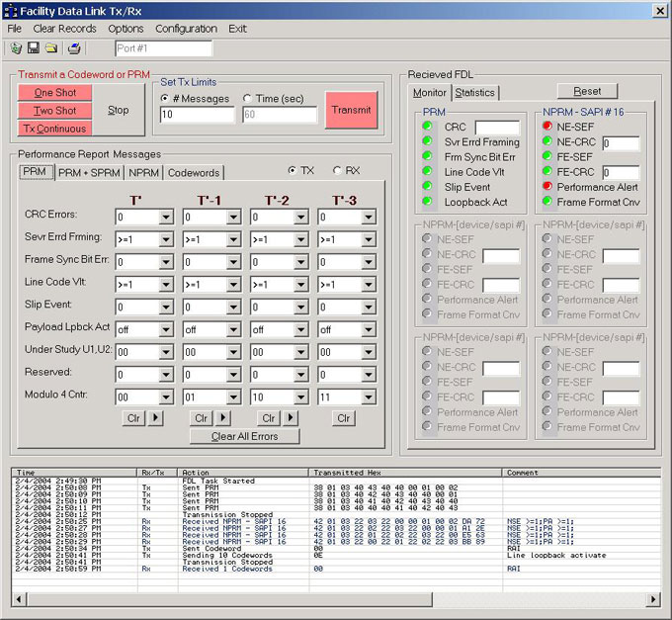Click the Exit menu item
Image resolution: width=672 pixels, height=620 pixels.
237,29
